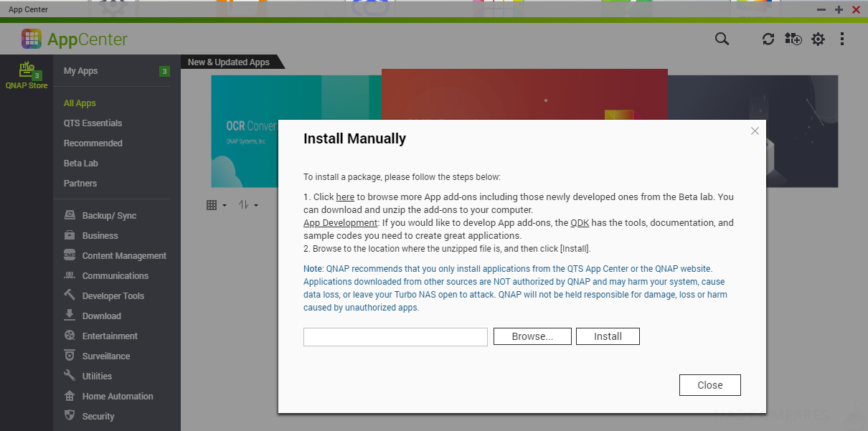
Task: Select Backup/ Sync category label
Action: click(x=109, y=216)
